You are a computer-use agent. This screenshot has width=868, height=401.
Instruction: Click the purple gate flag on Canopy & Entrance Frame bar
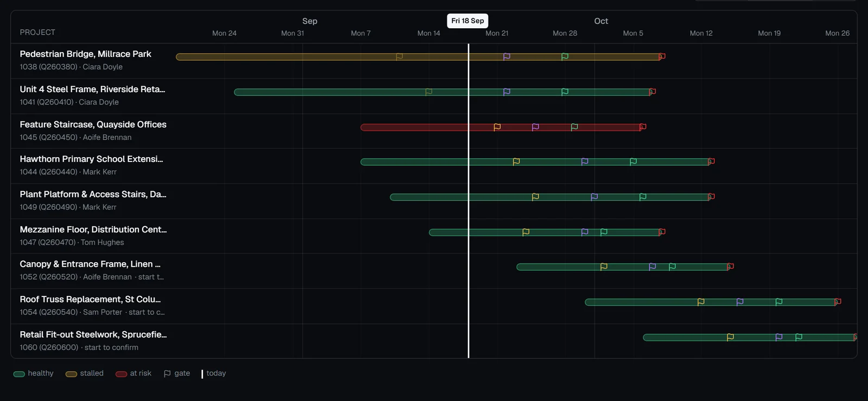[x=653, y=267]
